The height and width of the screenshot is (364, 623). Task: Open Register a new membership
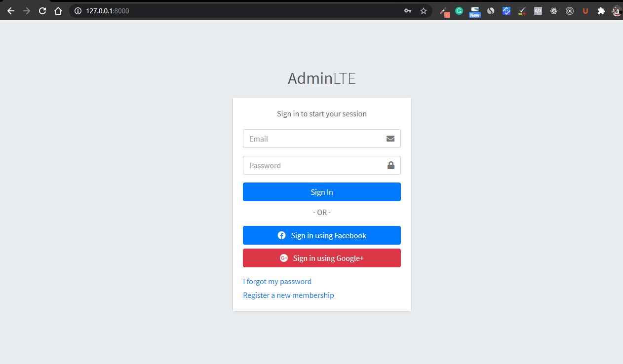click(288, 295)
